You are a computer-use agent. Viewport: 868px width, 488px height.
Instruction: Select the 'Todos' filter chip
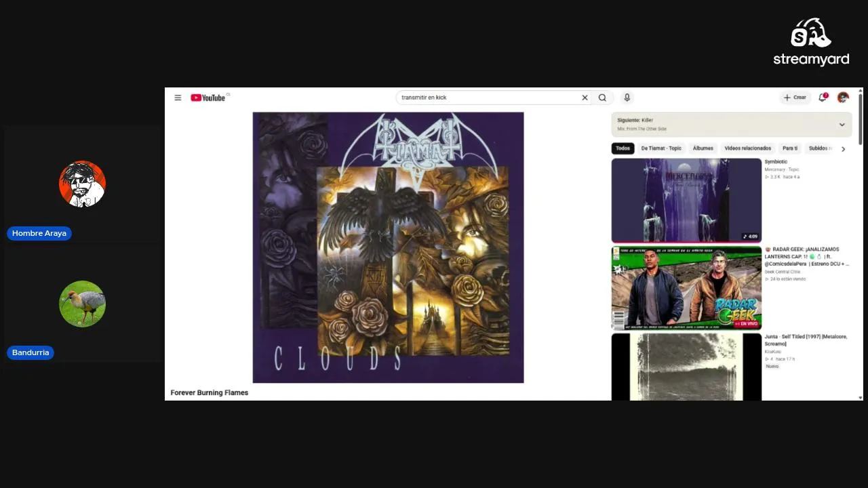(x=623, y=148)
